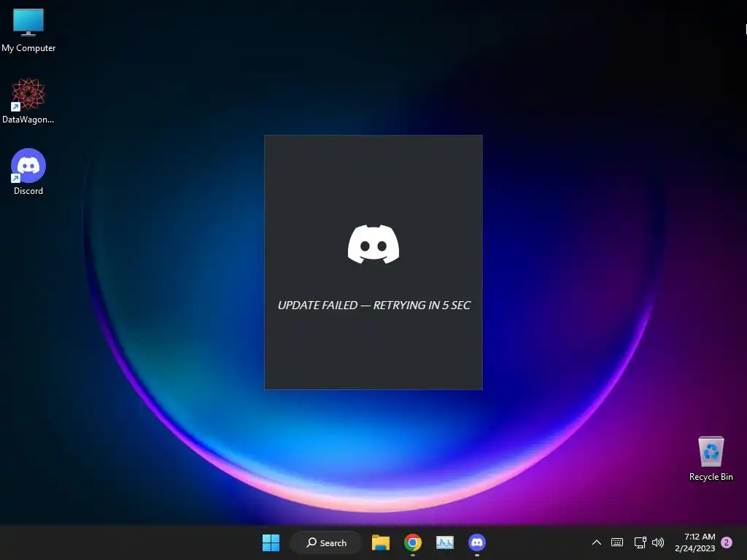Click the taskbar Search box
747x560 pixels.
pyautogui.click(x=326, y=542)
